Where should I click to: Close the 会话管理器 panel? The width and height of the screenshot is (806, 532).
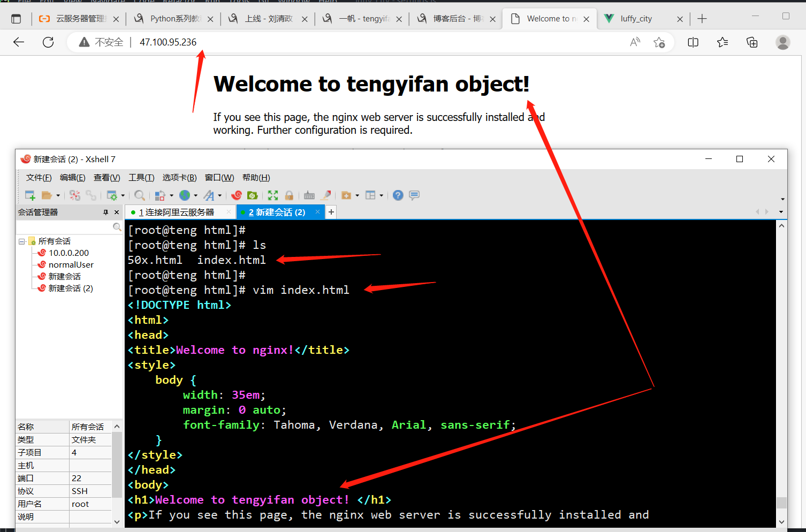pyautogui.click(x=117, y=212)
